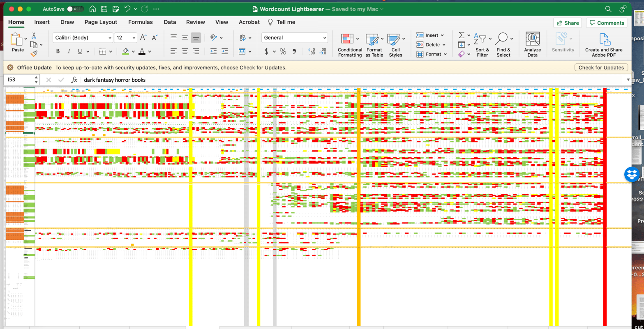This screenshot has height=329, width=644.
Task: Toggle italic formatting
Action: 69,51
